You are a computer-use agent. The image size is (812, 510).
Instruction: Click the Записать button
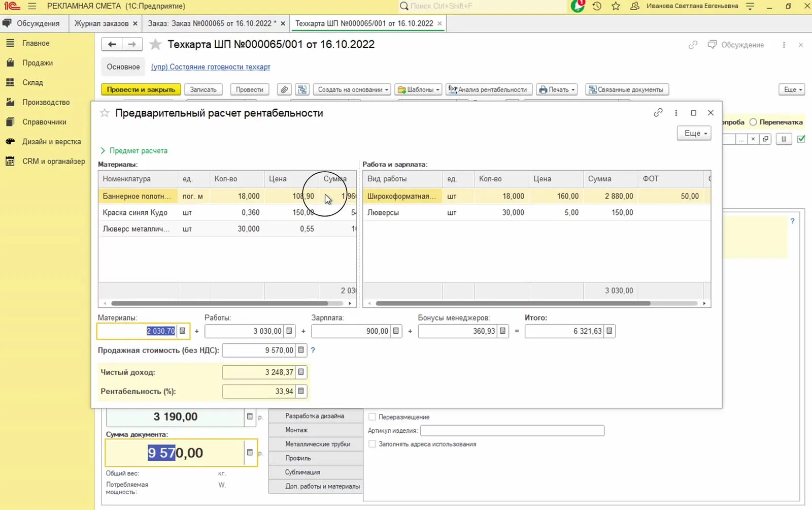click(203, 89)
